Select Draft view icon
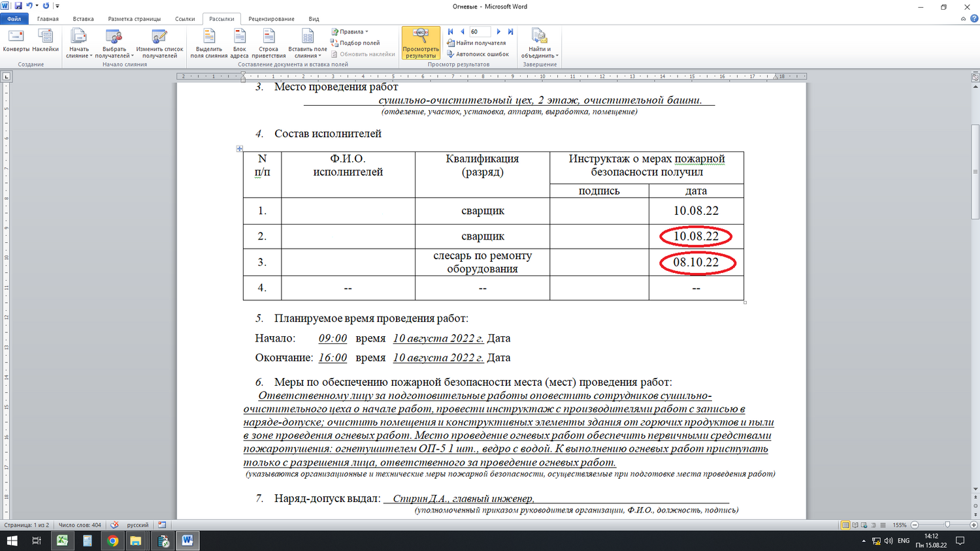Screen dimensions: 980x551 click(x=883, y=525)
